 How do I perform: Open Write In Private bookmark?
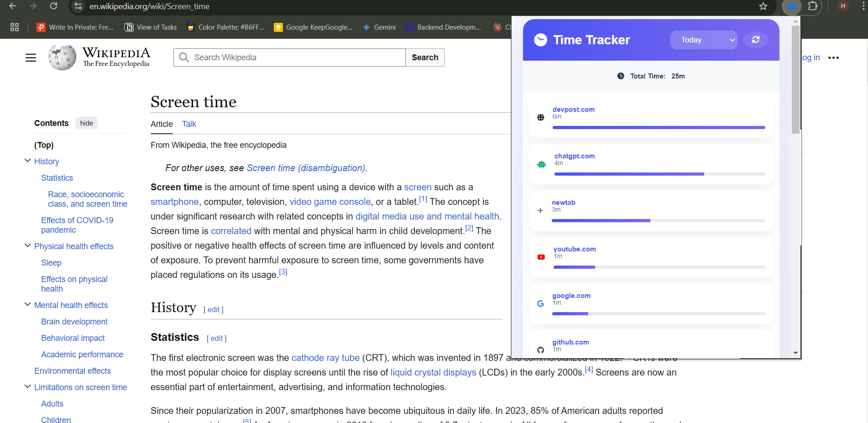coord(75,27)
